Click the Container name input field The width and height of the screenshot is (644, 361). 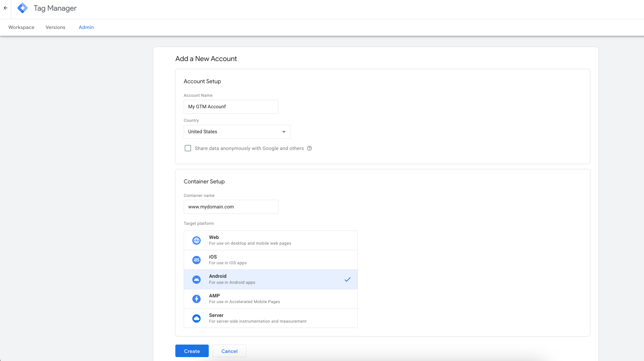(x=231, y=207)
